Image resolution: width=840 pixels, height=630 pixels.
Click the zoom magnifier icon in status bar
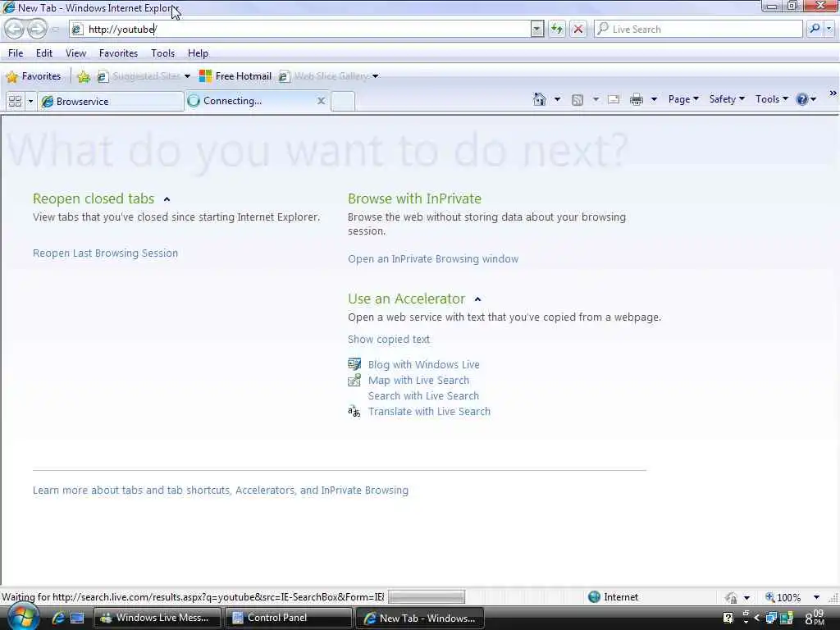click(x=769, y=597)
